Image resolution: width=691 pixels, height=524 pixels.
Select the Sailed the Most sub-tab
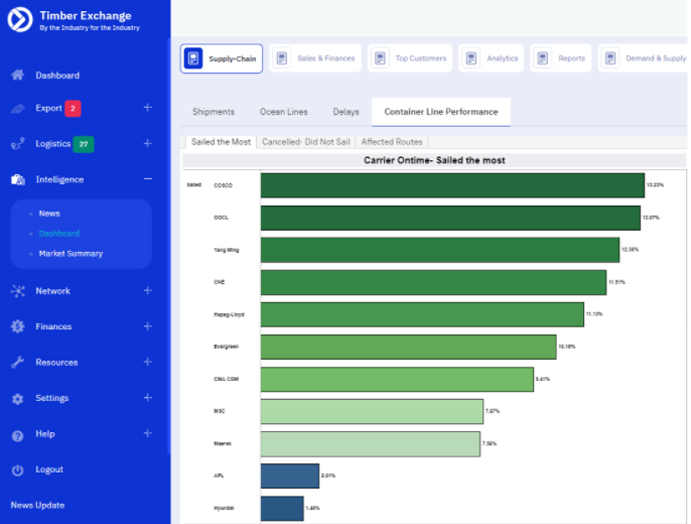click(221, 142)
